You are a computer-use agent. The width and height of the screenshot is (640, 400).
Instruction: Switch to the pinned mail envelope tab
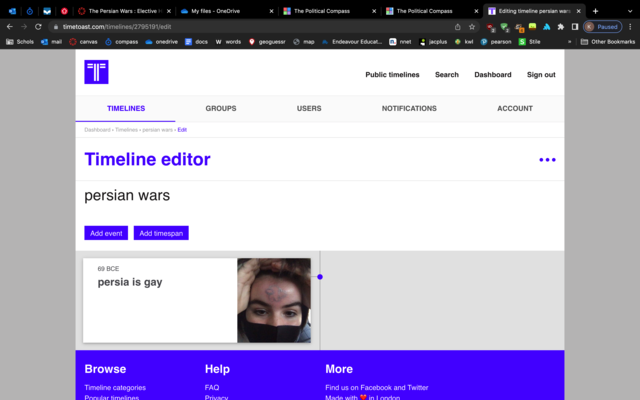[47, 11]
